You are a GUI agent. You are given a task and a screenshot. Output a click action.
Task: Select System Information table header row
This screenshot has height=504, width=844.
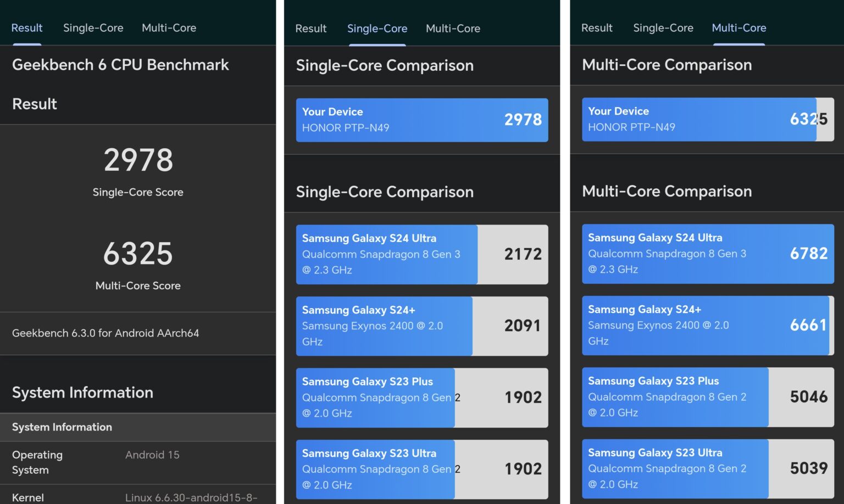click(x=138, y=427)
